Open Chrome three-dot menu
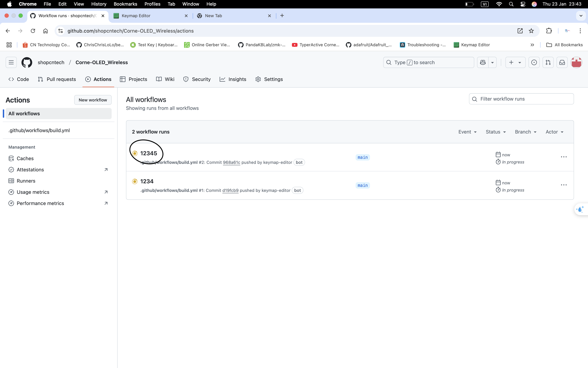Screen dimensions: 588x368 [580, 31]
